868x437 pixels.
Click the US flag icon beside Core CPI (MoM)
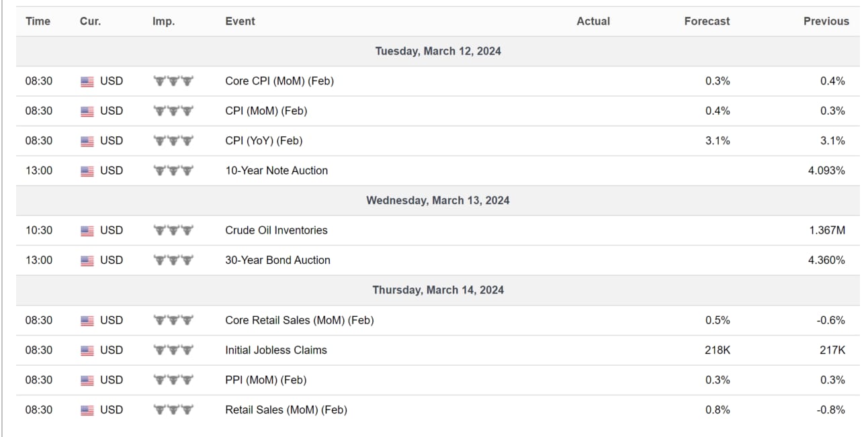tap(87, 81)
